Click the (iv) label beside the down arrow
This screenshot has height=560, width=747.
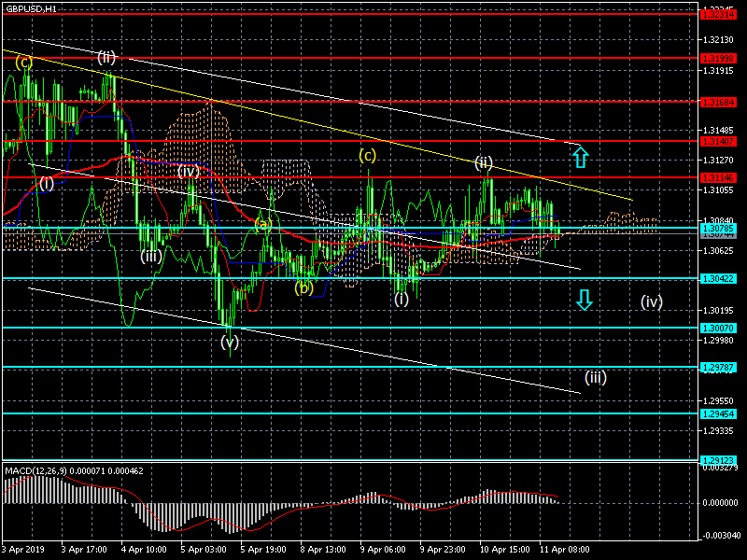pos(652,301)
